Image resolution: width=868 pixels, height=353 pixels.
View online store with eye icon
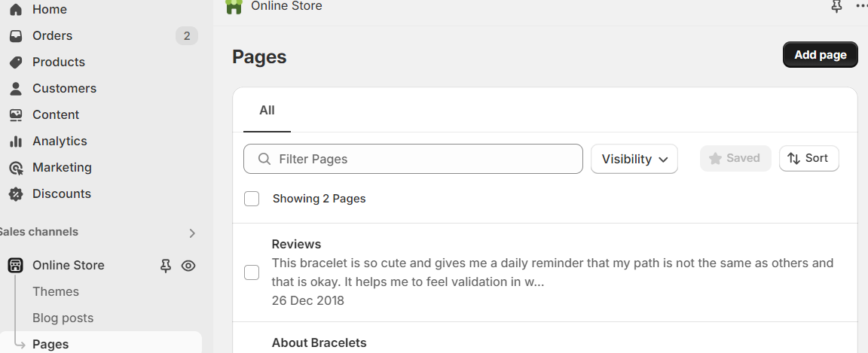188,266
